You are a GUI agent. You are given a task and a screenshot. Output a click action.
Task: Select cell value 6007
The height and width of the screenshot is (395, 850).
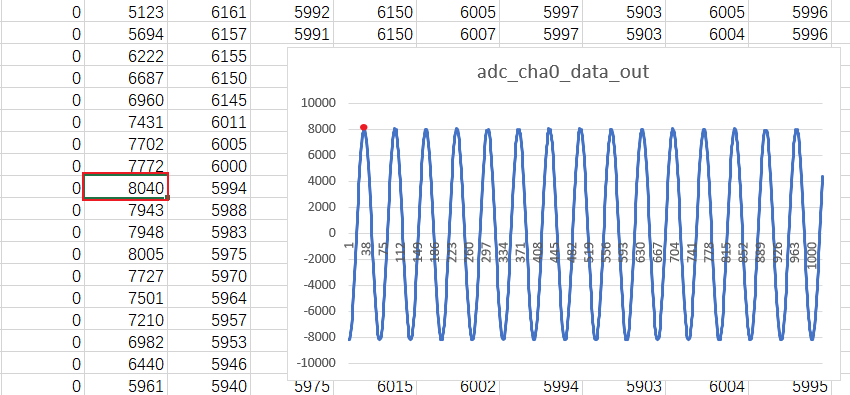coord(458,34)
